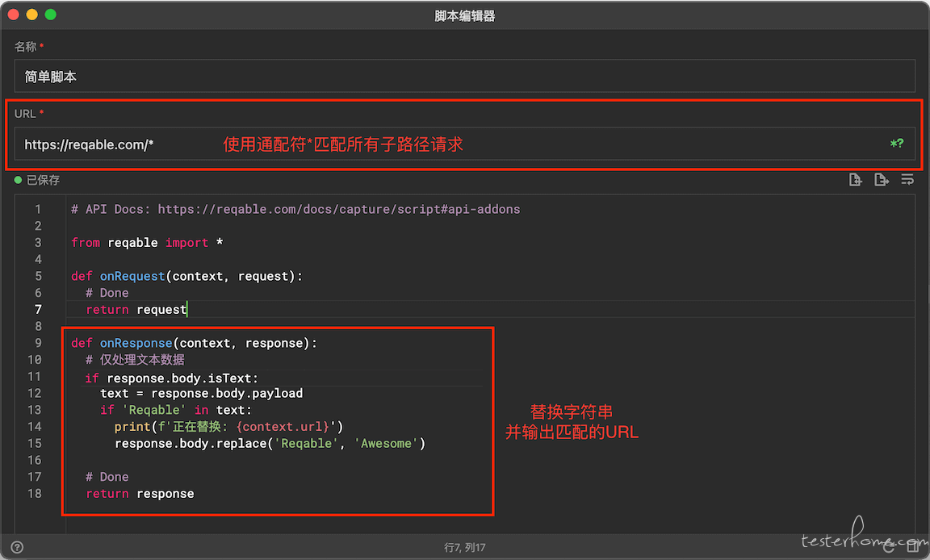
Task: Click the "if 'Reqable' in text:" line
Action: click(175, 409)
